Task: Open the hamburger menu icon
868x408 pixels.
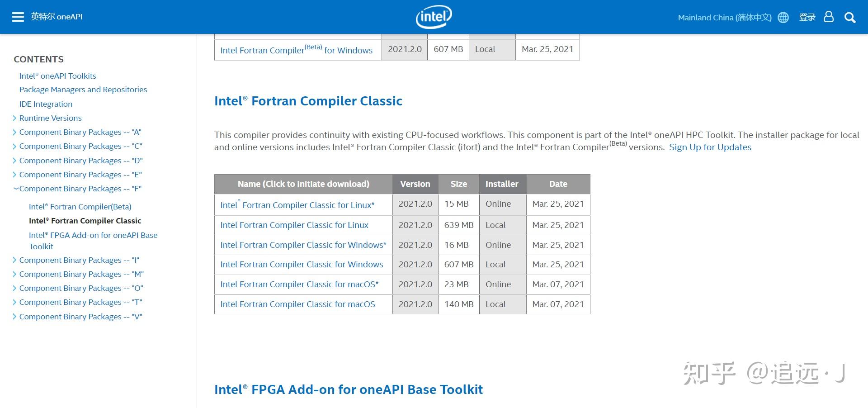Action: click(x=18, y=17)
